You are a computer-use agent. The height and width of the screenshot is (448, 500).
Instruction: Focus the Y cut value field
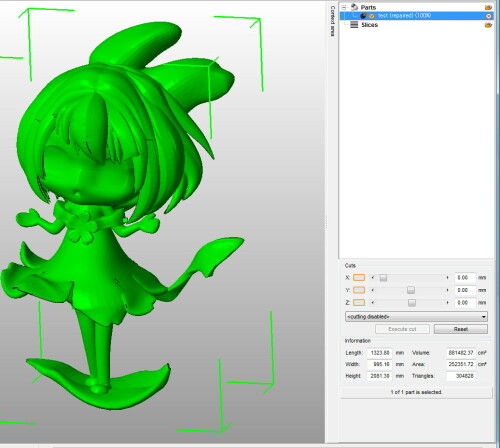point(465,290)
